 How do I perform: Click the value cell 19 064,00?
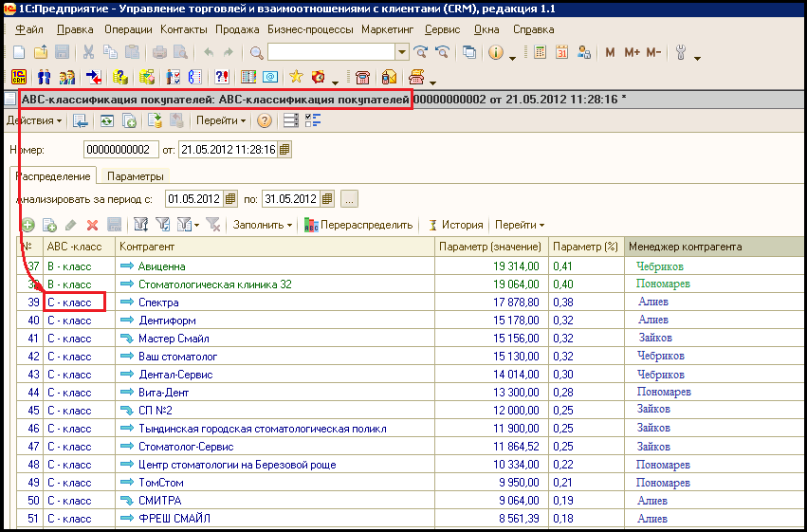[491, 284]
